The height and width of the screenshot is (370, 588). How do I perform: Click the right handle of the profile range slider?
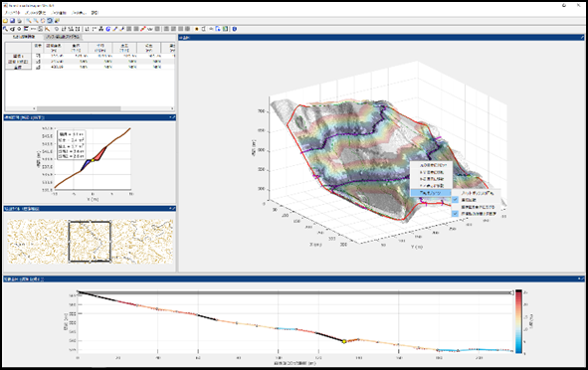coord(511,292)
